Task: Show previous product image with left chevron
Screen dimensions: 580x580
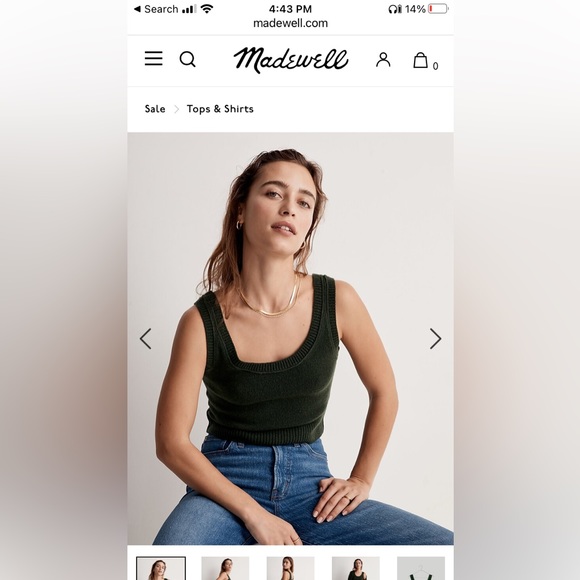Action: click(x=145, y=338)
